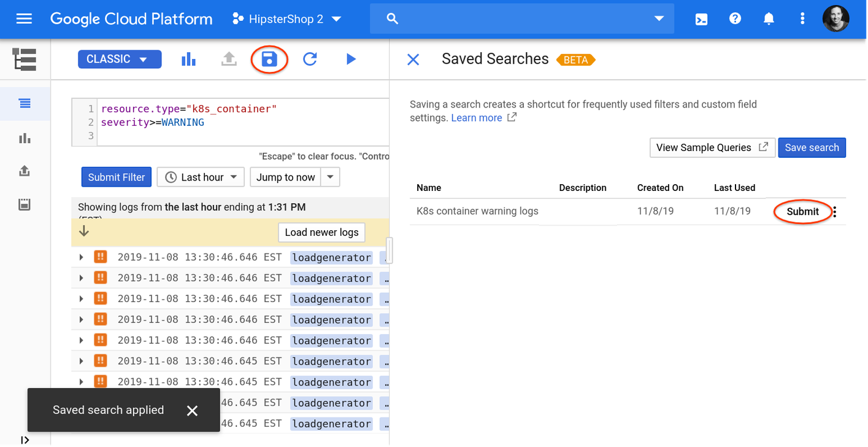Dismiss the Saved search applied toast

coord(192,410)
